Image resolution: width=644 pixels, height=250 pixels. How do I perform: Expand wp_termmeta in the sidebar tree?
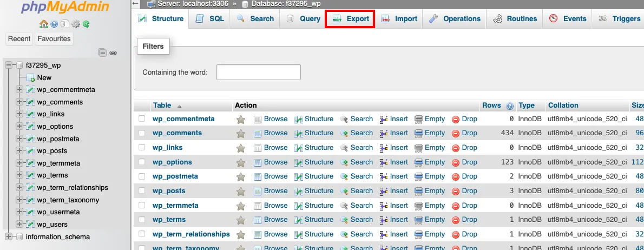(x=19, y=163)
